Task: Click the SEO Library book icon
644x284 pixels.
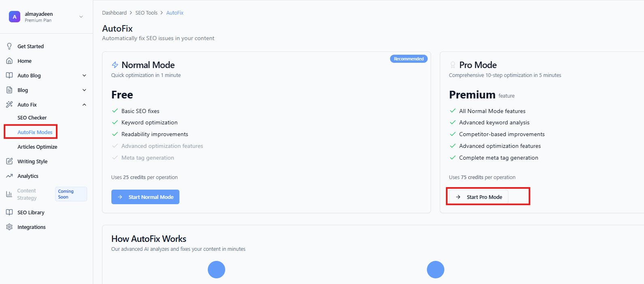Action: 9,212
